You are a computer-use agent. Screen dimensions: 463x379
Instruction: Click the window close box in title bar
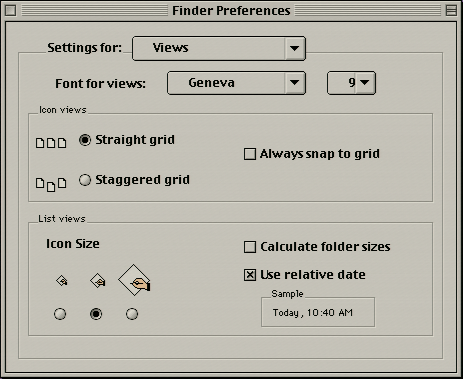coord(11,11)
